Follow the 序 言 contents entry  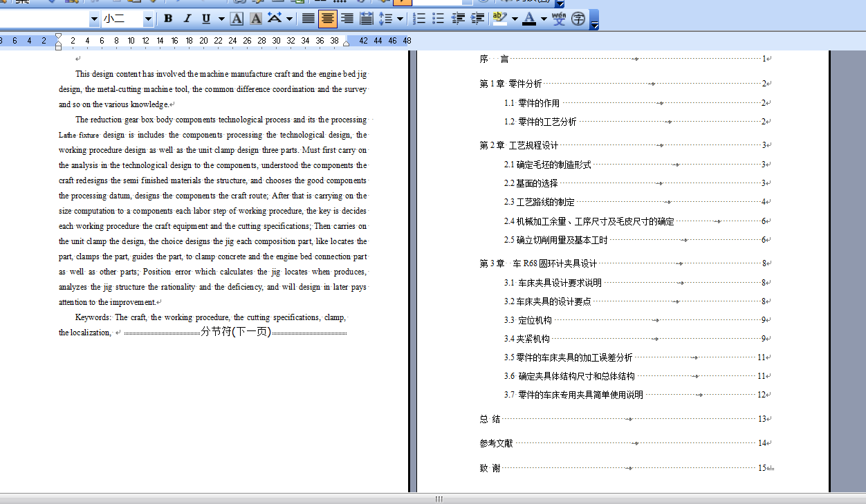click(x=625, y=59)
